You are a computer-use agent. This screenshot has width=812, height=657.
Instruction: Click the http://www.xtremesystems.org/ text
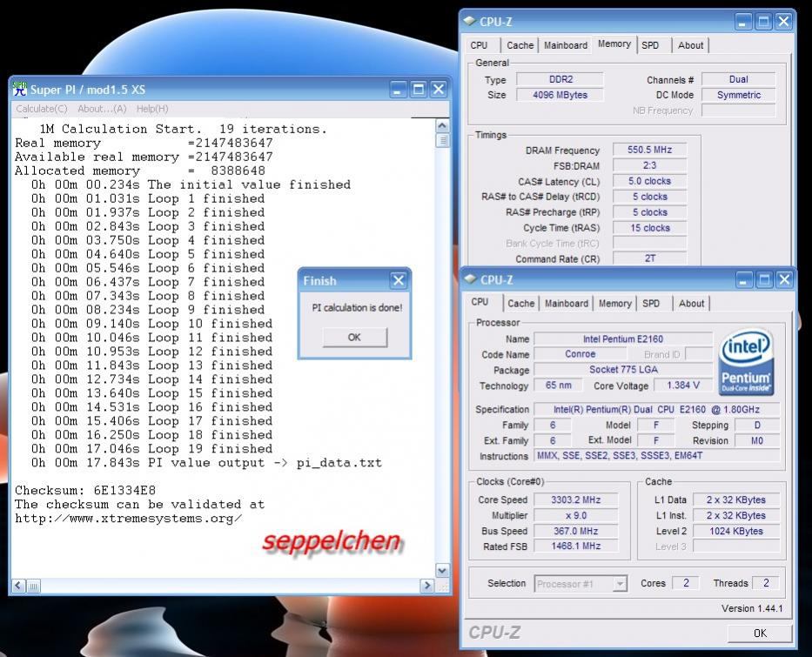point(129,519)
